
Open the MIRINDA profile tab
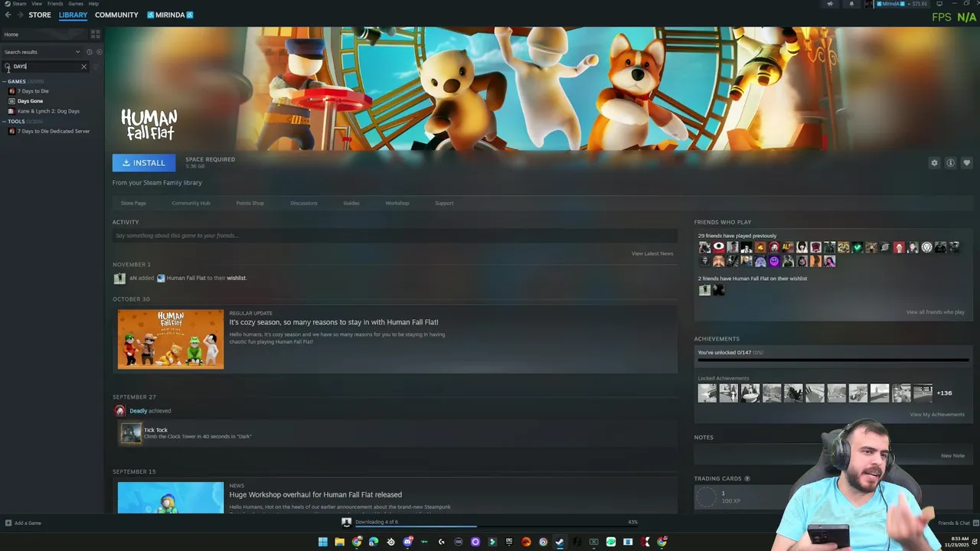tap(170, 15)
